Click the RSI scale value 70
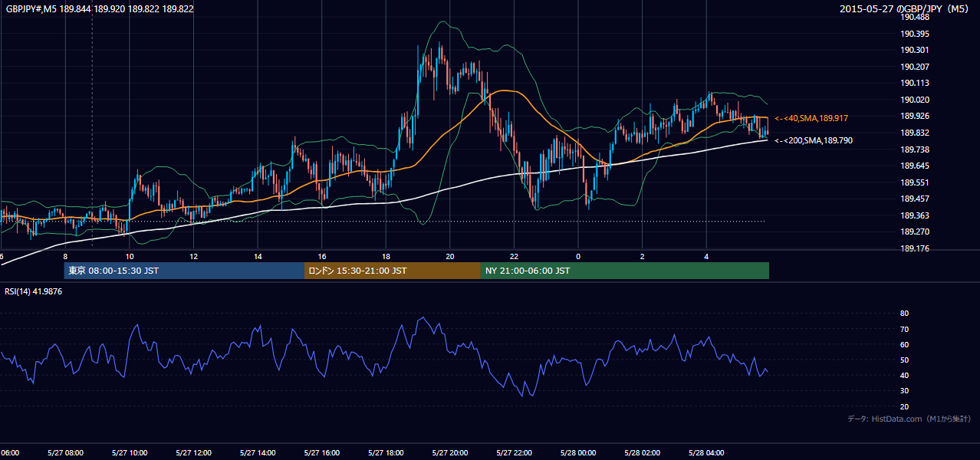This screenshot has height=460, width=980. [x=905, y=329]
